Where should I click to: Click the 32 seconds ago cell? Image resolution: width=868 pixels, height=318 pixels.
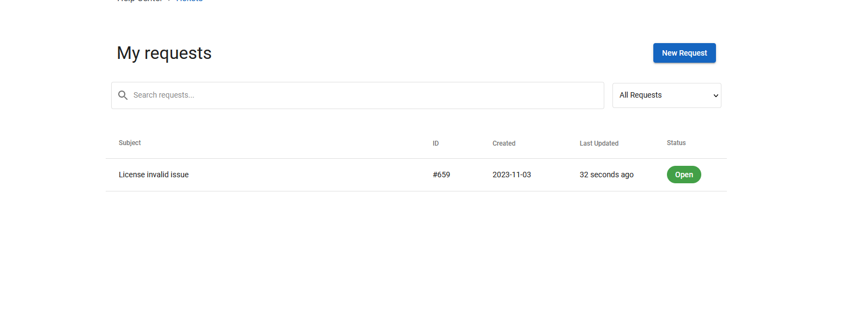(606, 175)
